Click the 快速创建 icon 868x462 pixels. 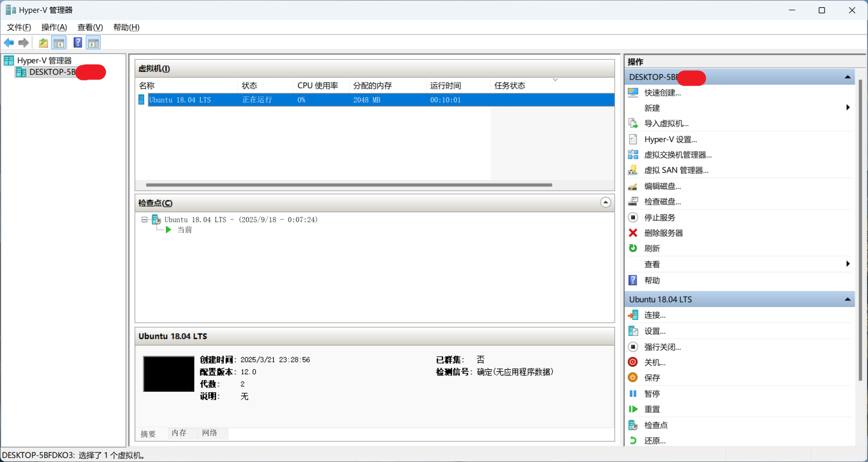(x=633, y=92)
